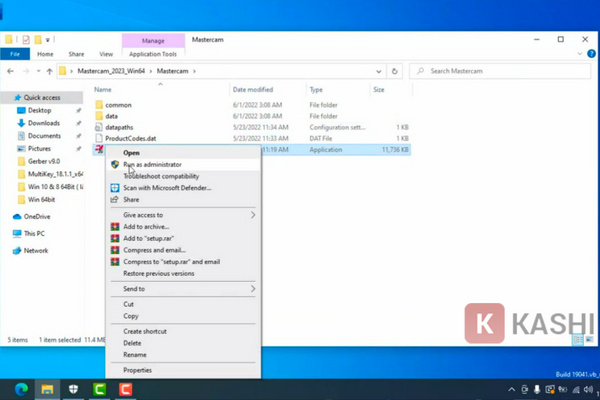Select the datapaths configuration file
Viewport: 600px width, 400px height.
(119, 127)
